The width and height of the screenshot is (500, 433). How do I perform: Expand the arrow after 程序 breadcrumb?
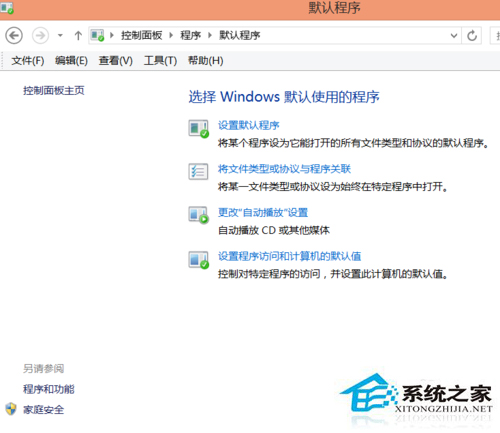click(210, 35)
